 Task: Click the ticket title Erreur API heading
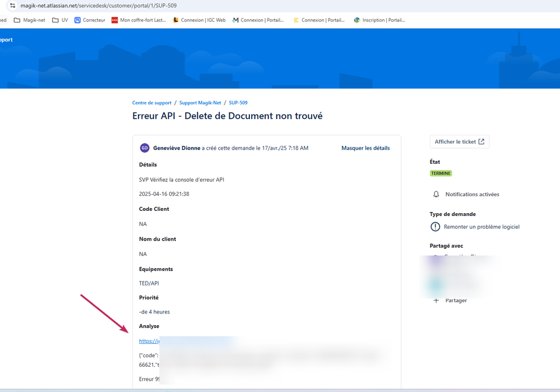tap(228, 116)
